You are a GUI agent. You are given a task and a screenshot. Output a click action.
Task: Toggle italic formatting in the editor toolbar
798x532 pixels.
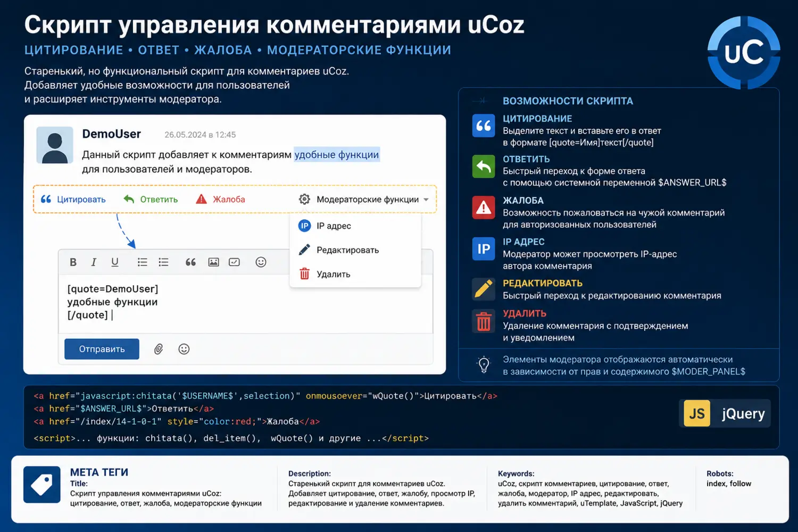pos(94,262)
